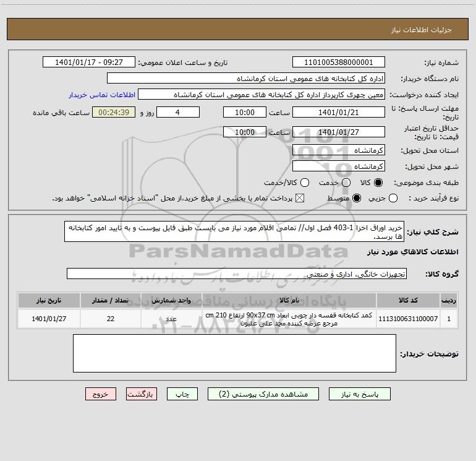Choose the جزیی purchase type radio

coord(393,198)
